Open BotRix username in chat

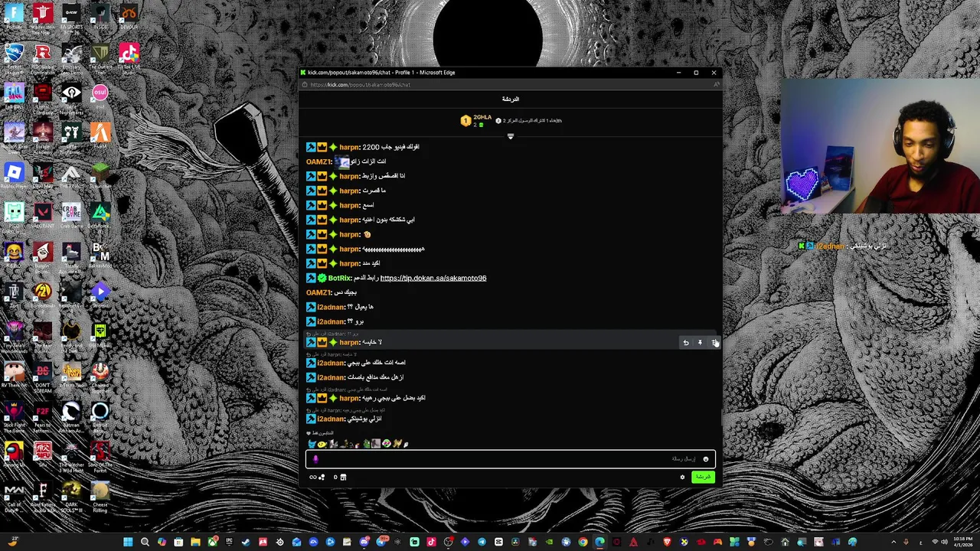pos(339,279)
